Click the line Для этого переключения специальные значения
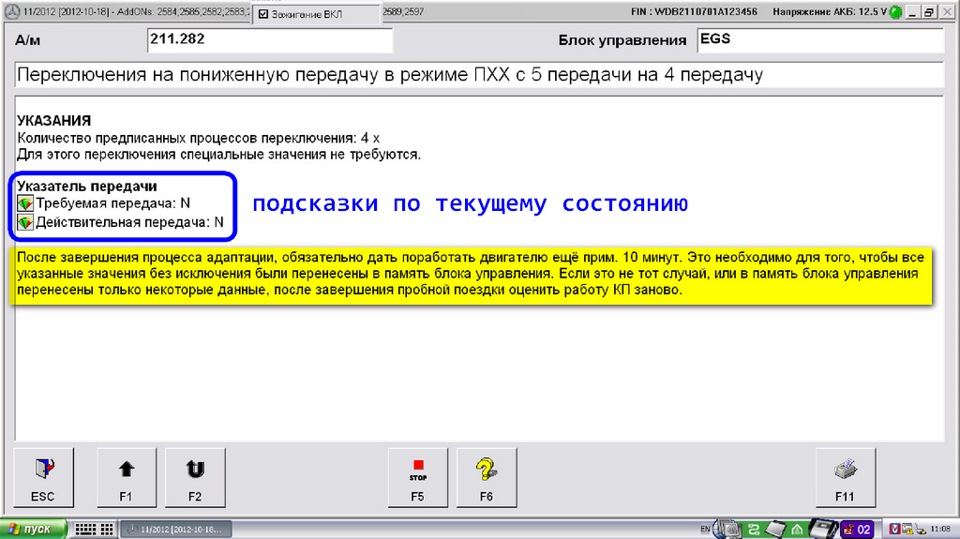This screenshot has width=960, height=539. (219, 154)
